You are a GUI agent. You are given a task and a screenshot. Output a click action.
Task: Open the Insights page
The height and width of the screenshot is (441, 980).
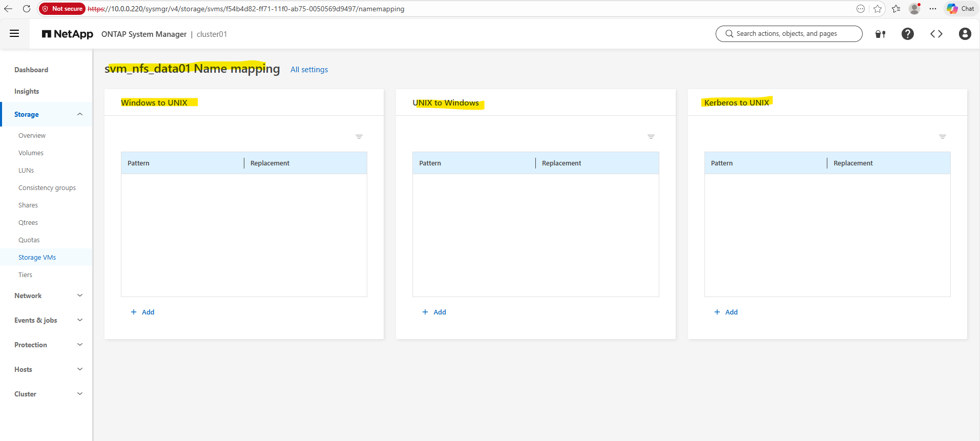(27, 91)
